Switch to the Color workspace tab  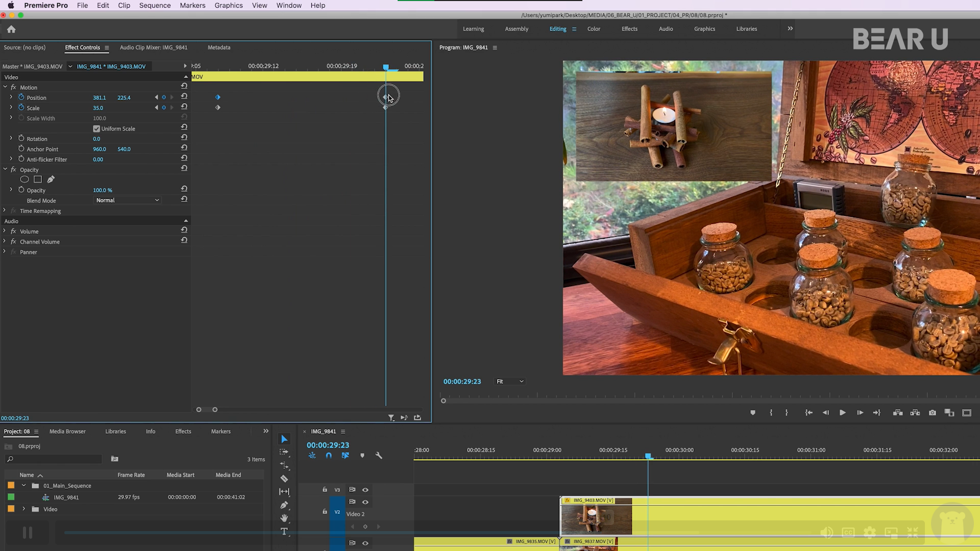(594, 29)
